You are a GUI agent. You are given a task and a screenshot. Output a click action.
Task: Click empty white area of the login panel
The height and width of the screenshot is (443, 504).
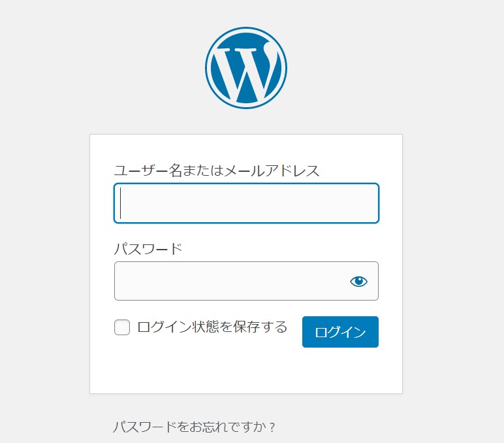click(x=245, y=371)
